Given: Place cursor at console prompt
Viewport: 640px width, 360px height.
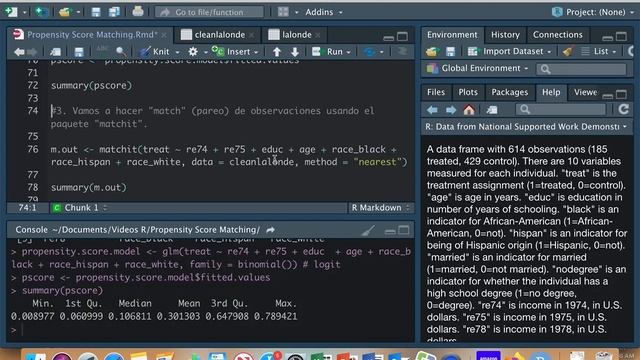Looking at the screenshot, I should pos(212,329).
